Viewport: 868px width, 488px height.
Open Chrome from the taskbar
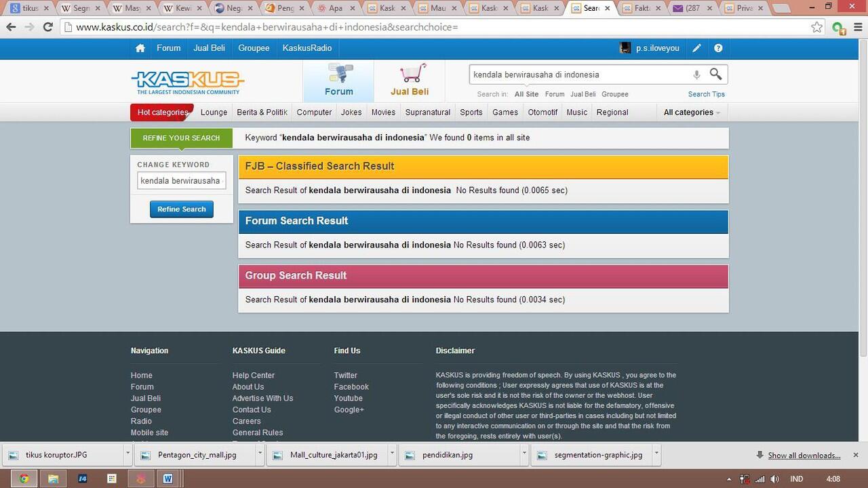point(24,479)
